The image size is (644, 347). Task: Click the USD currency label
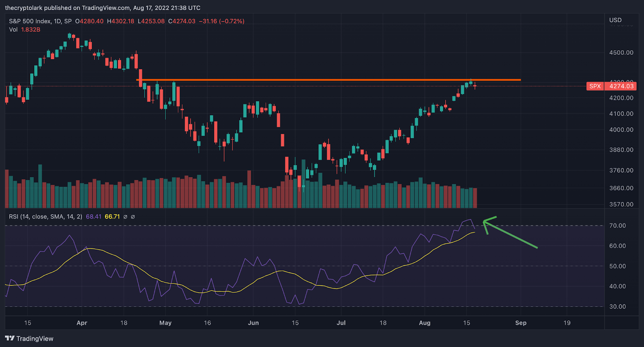[x=615, y=20]
